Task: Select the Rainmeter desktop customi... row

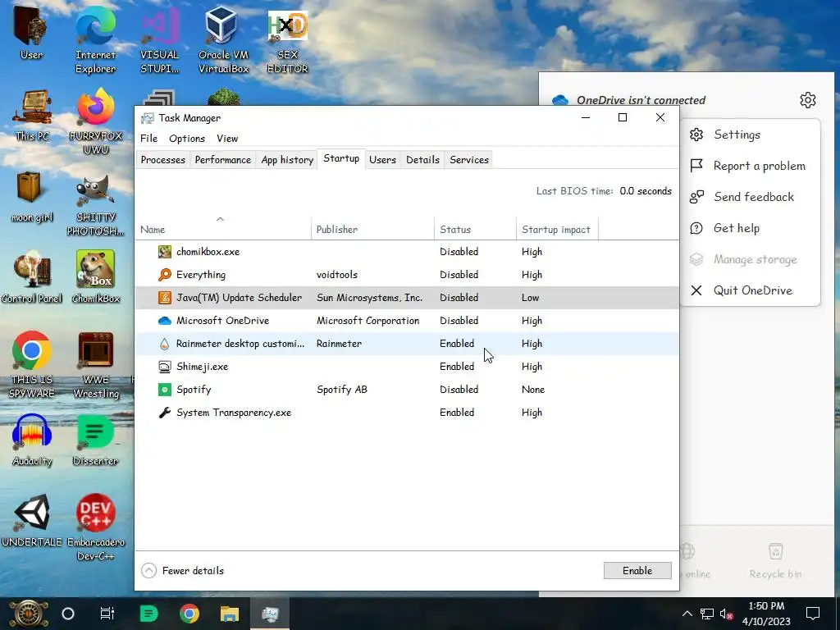Action: point(407,344)
